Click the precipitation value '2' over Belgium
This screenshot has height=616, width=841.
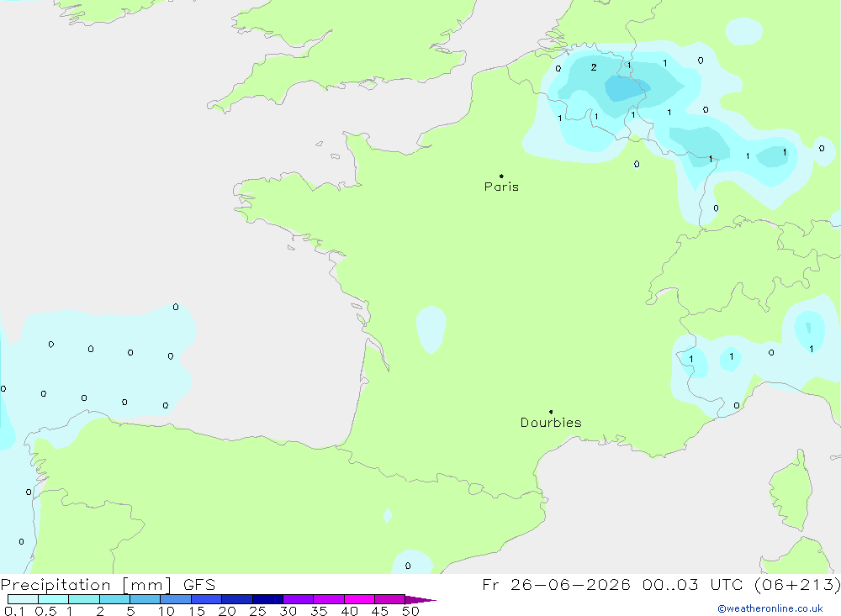pos(594,67)
